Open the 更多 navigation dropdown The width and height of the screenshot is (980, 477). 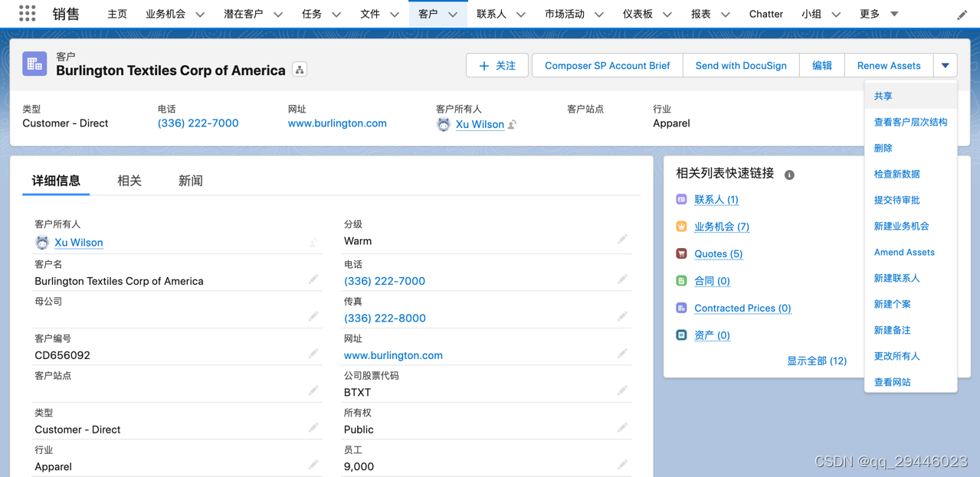pos(878,14)
